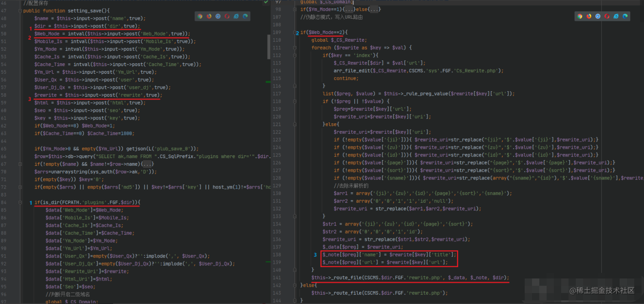This screenshot has height=304, width=644.
Task: Click the if(is_dir(FCPATH.'plugins' line
Action: (x=87, y=202)
